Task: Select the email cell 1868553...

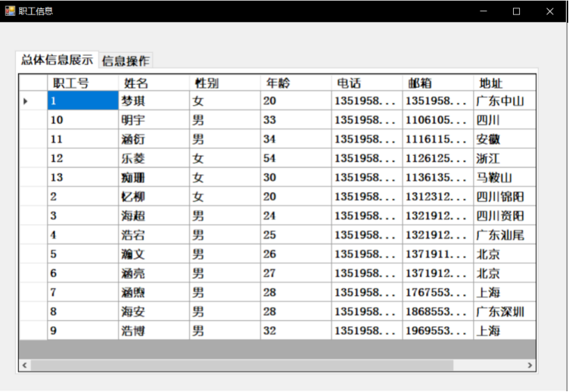Action: [x=438, y=312]
